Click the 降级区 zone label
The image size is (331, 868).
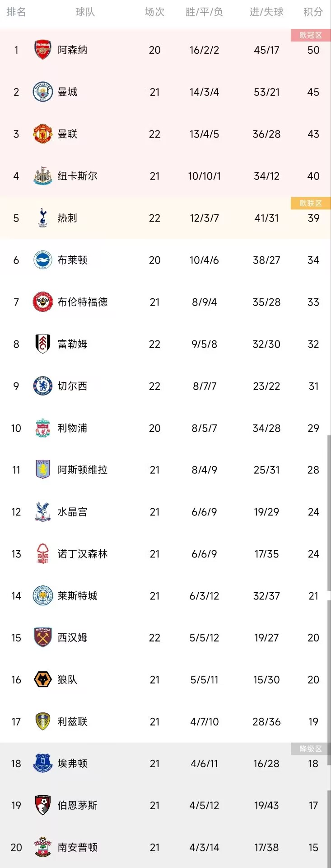[311, 749]
